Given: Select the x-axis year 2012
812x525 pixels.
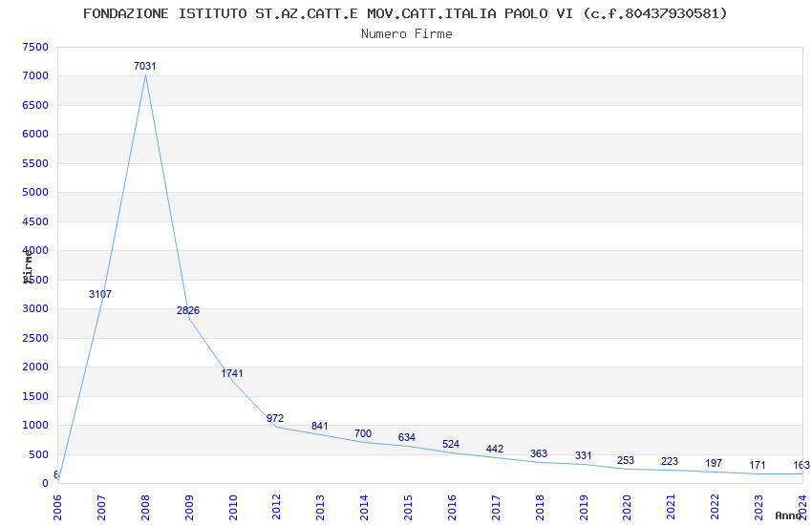Looking at the screenshot, I should [276, 507].
